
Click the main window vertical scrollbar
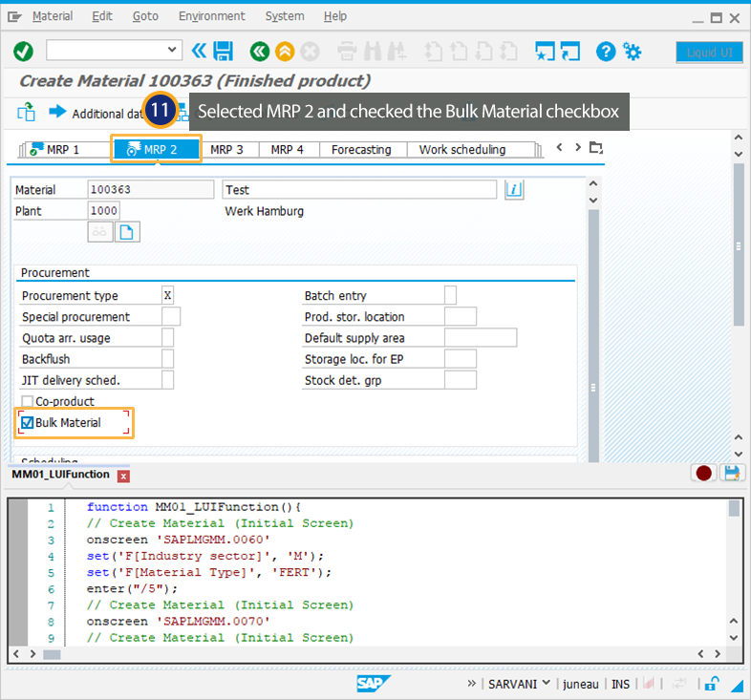tap(739, 244)
